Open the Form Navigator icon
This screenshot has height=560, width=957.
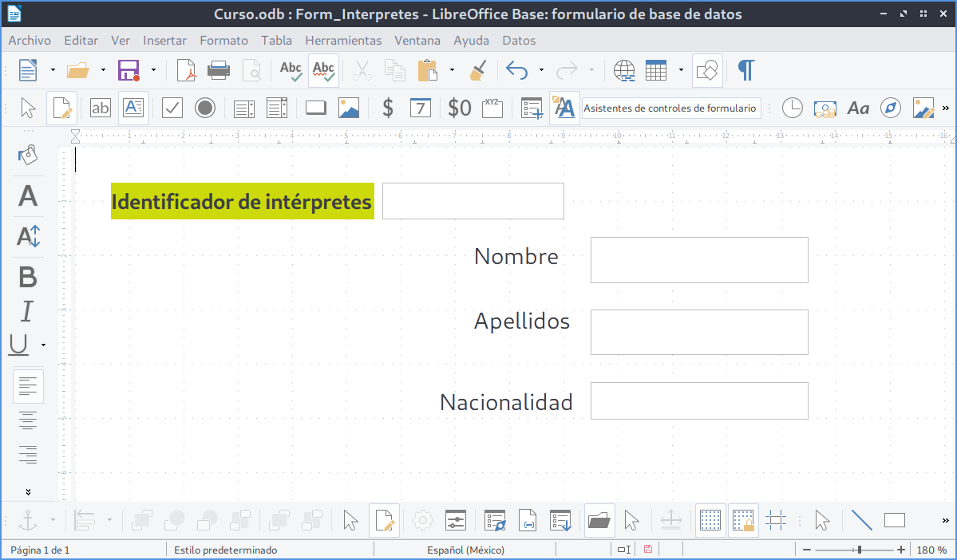click(495, 521)
